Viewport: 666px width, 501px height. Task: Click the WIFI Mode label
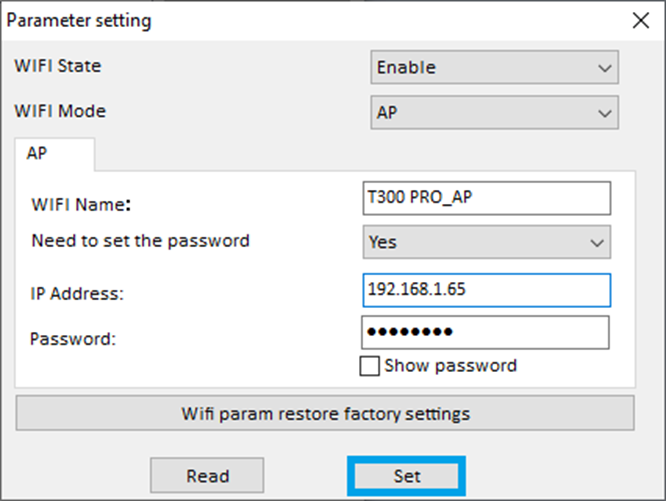60,111
